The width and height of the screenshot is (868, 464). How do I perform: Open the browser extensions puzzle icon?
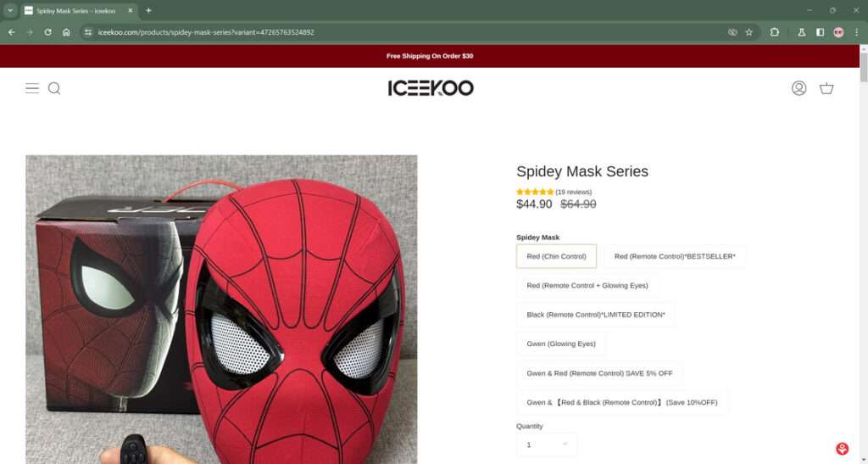tap(775, 32)
